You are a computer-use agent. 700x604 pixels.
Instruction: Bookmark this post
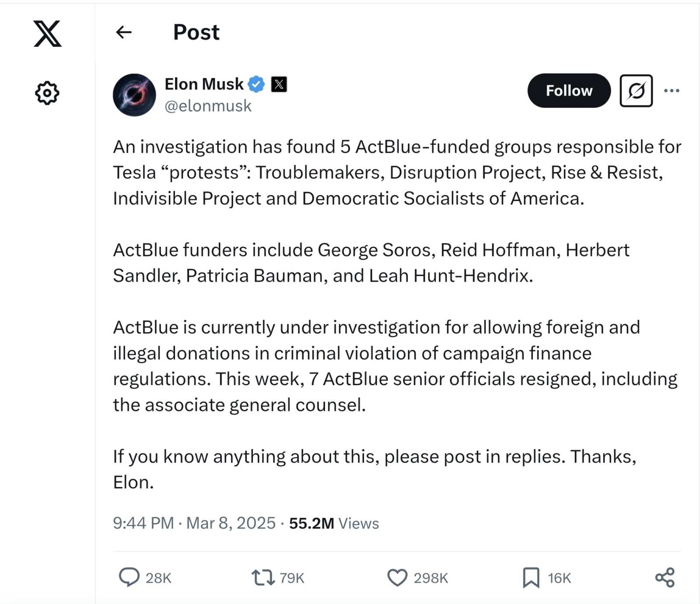pyautogui.click(x=531, y=577)
